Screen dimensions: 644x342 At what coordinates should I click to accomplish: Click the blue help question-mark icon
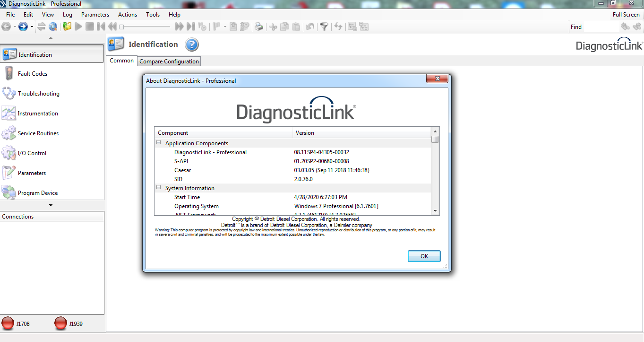coord(192,45)
